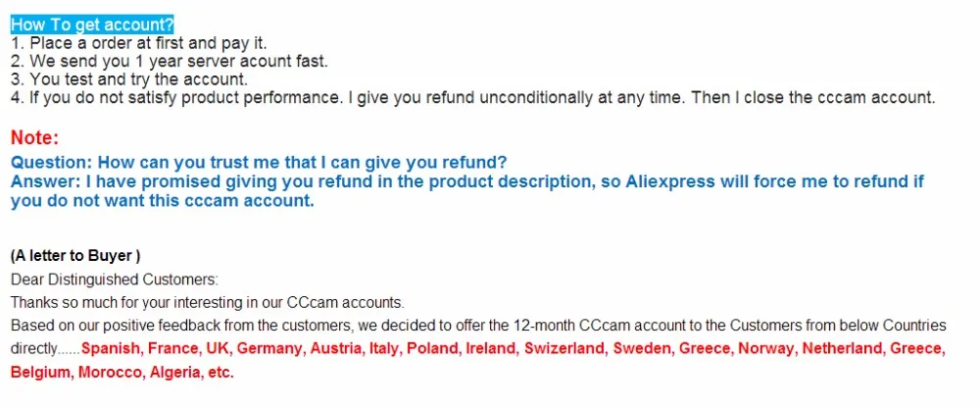Screen dimensions: 980x409
Task: Click step 1 'Place a order at first'
Action: [x=139, y=44]
